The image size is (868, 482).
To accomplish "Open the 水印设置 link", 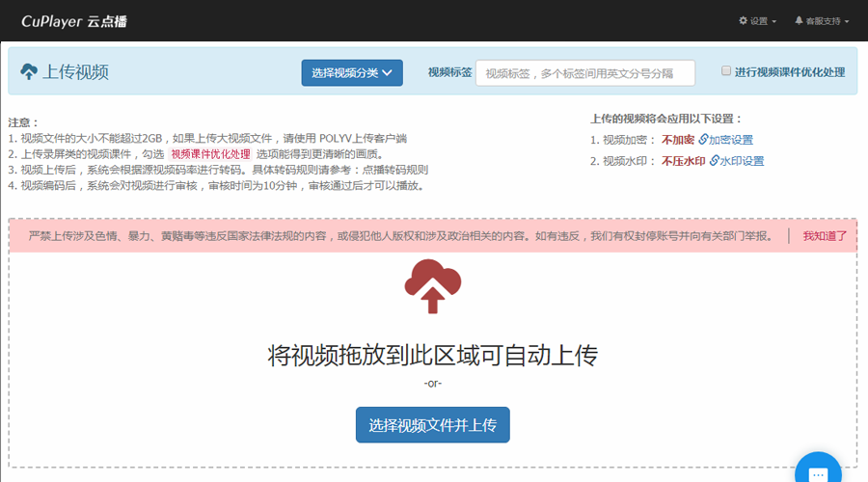I will [x=742, y=161].
